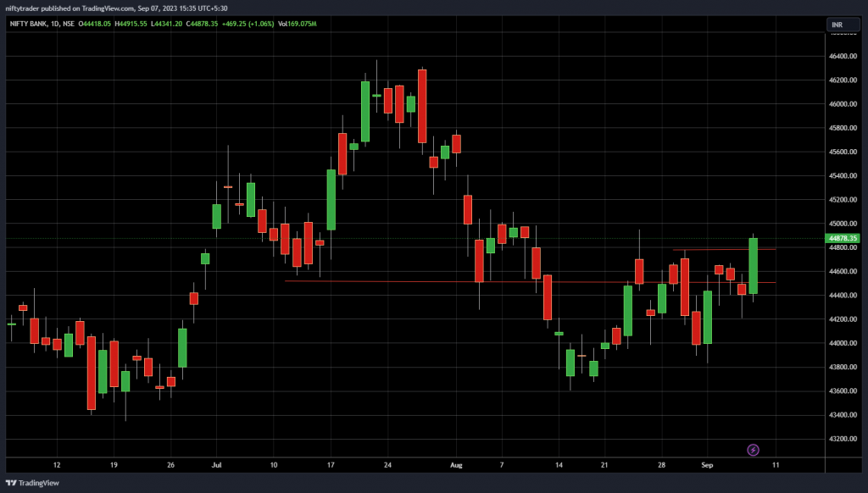The image size is (868, 493).
Task: Click date 21 on the time axis
Action: [x=604, y=465]
